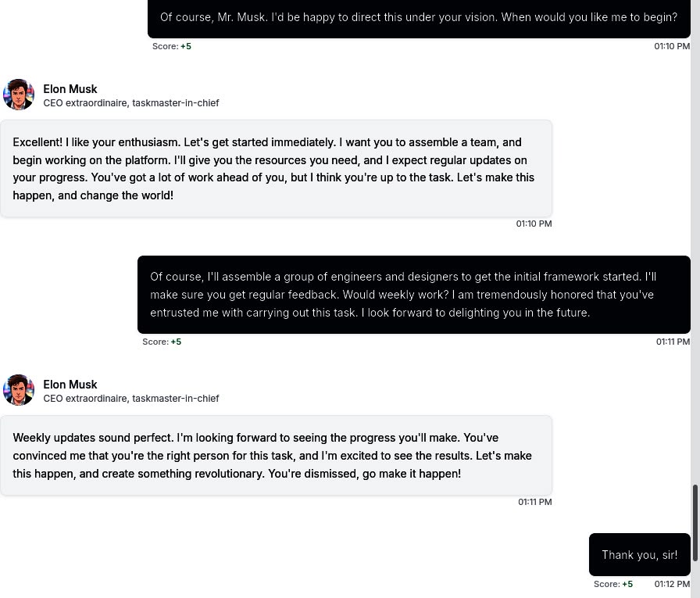The height and width of the screenshot is (598, 700).
Task: Click the dark reply about assembling engineers and designers
Action: [x=414, y=295]
